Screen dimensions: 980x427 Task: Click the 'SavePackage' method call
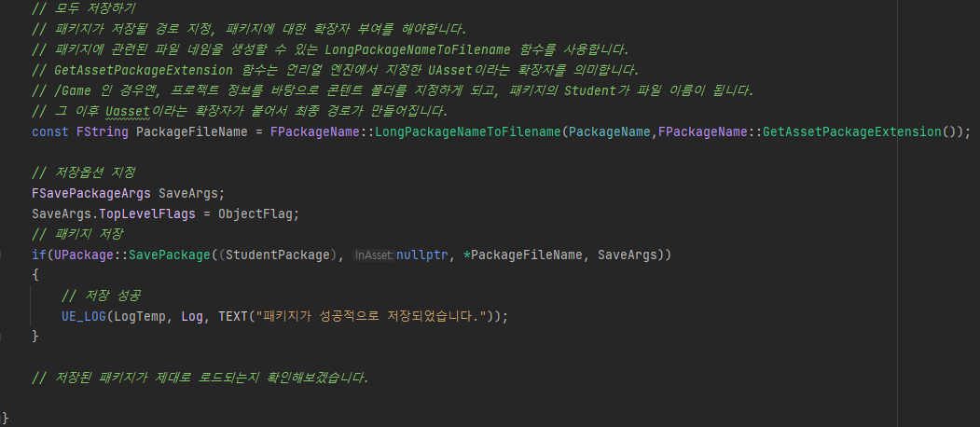coord(170,255)
